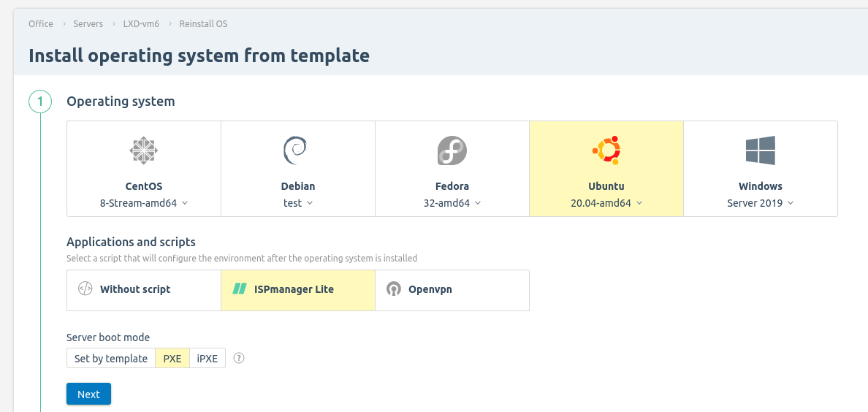Click the Next button
Image resolution: width=868 pixels, height=412 pixels.
tap(88, 394)
